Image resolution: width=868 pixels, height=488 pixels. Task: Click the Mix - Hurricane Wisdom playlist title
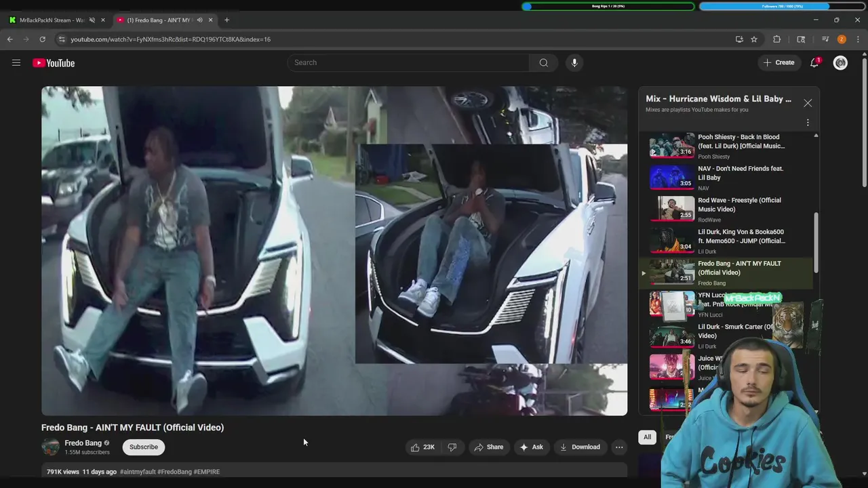tap(718, 99)
